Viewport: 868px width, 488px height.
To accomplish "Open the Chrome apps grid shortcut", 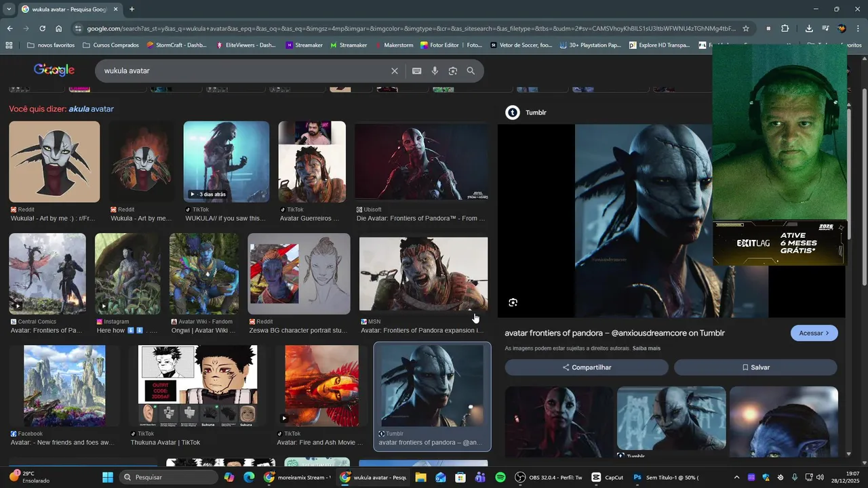I will pos(9,45).
